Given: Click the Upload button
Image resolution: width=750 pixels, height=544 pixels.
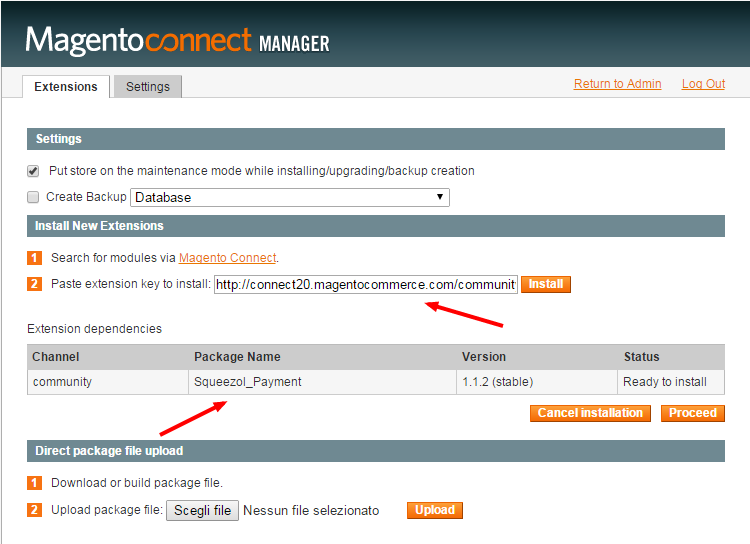Looking at the screenshot, I should coord(435,510).
